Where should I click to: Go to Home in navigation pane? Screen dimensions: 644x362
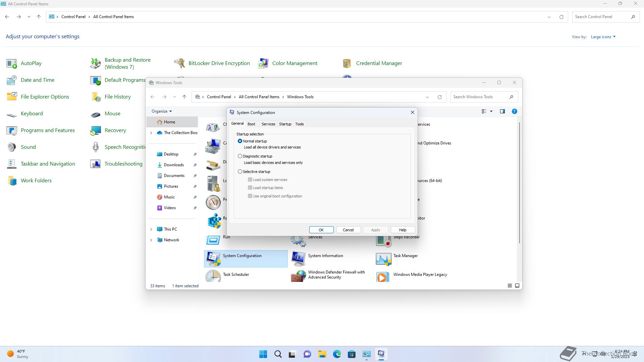(172, 122)
